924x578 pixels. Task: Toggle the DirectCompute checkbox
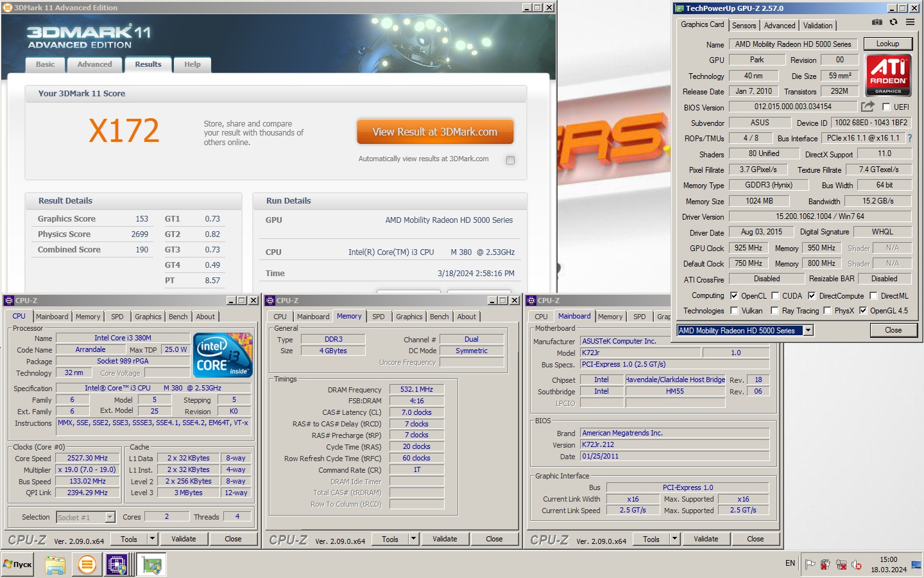pyautogui.click(x=812, y=295)
